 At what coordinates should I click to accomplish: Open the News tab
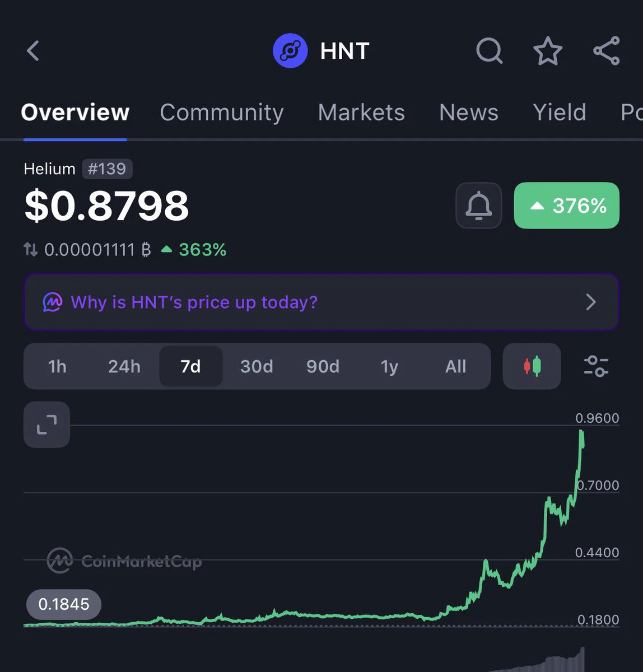pos(469,113)
